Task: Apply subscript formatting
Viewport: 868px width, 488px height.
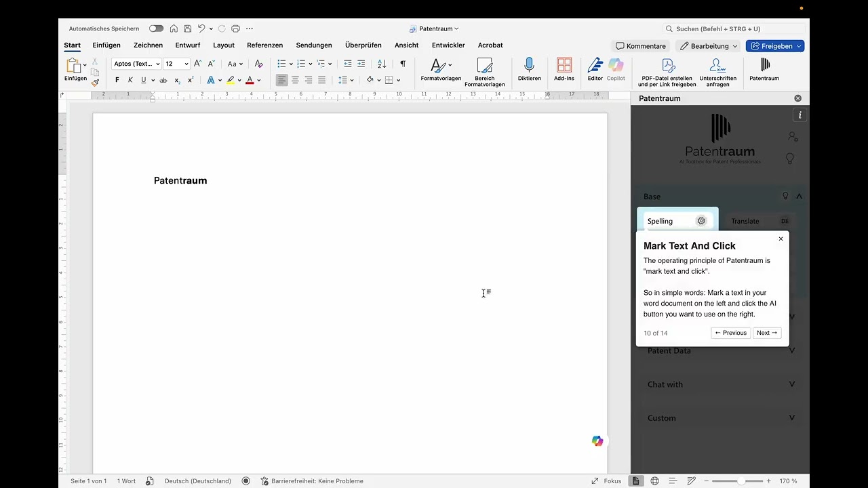Action: coord(178,80)
